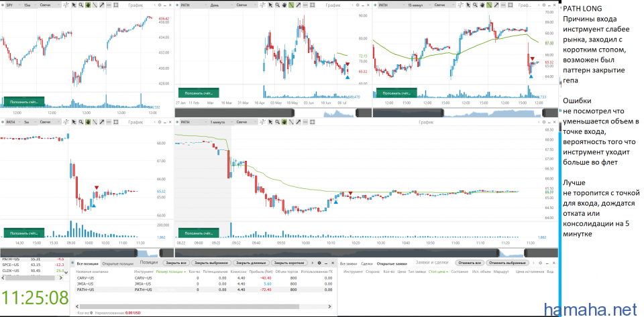Choose the hand pan tool in SPY chart
The width and height of the screenshot is (644, 317).
click(x=88, y=5)
